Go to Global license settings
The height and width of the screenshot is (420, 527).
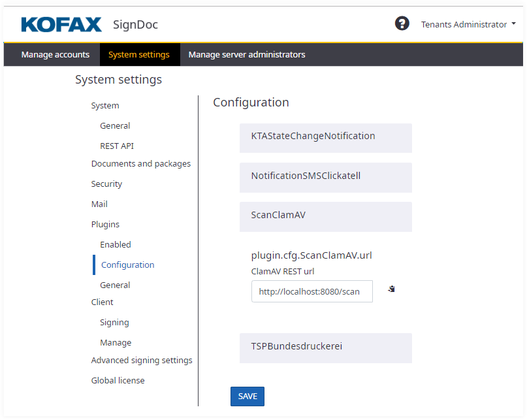[118, 381]
